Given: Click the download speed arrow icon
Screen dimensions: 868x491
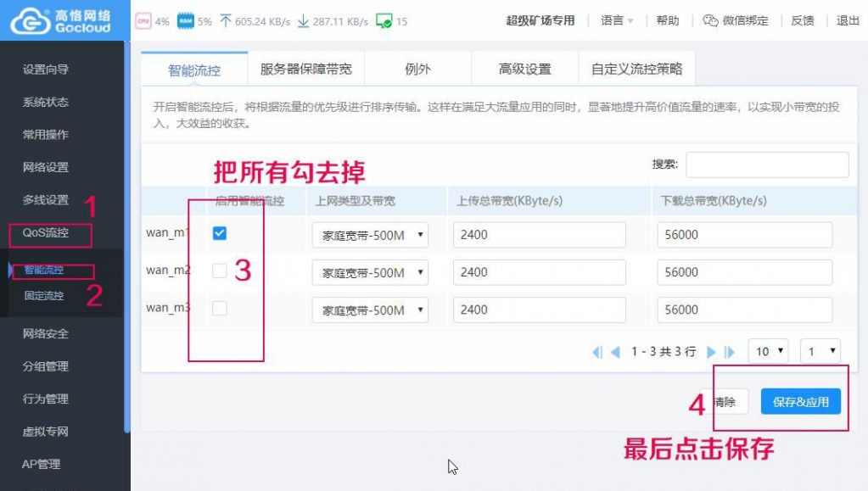Looking at the screenshot, I should pos(303,21).
